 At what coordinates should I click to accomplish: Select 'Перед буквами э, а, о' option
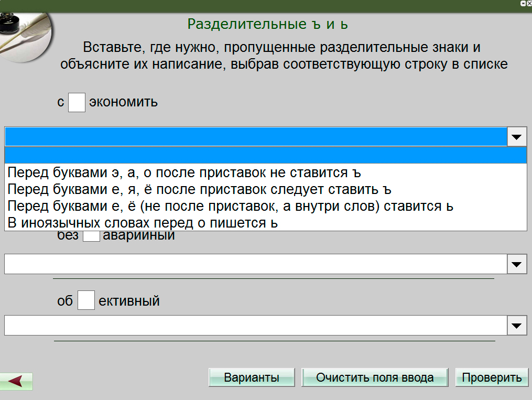click(184, 172)
